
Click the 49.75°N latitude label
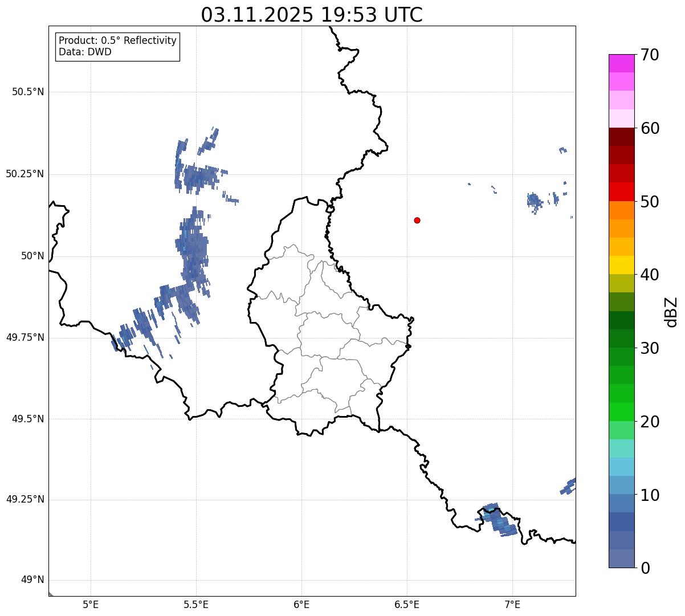point(25,337)
